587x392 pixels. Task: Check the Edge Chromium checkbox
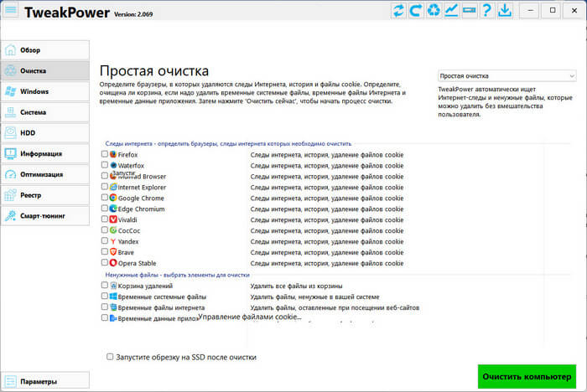105,208
